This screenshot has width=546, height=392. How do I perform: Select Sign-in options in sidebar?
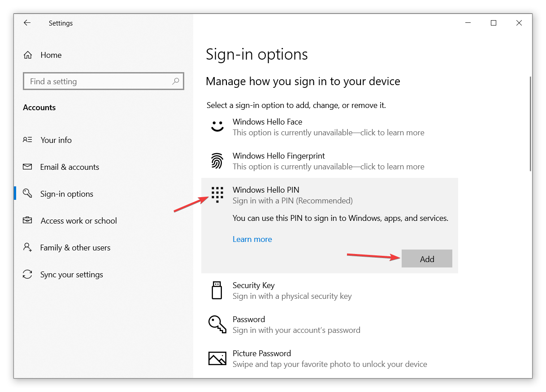(x=67, y=194)
